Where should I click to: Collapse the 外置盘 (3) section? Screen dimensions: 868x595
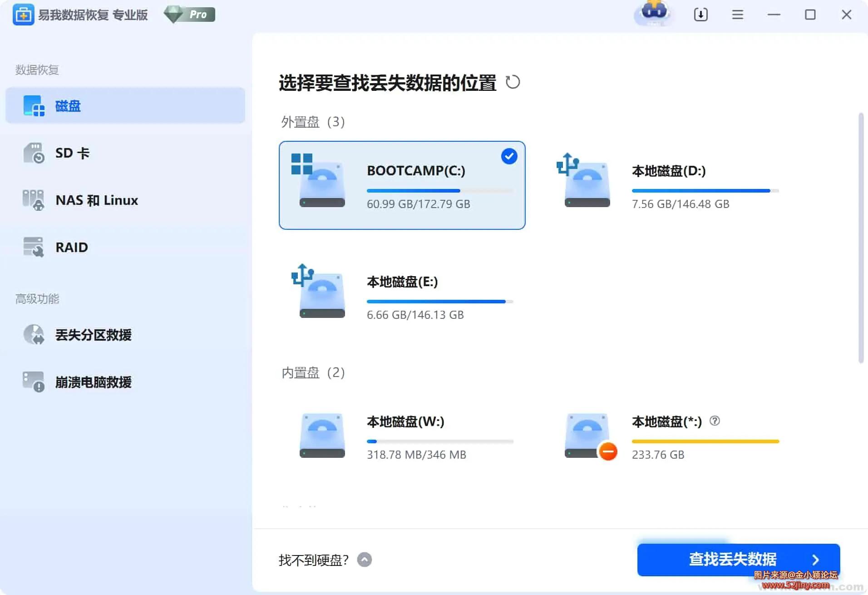click(x=312, y=122)
